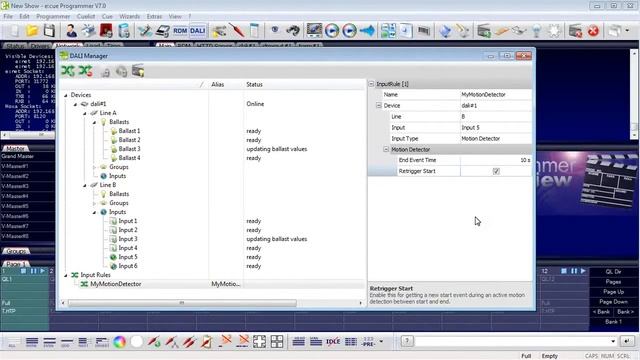The image size is (640, 360).
Task: Click the grey globe icon in DALI Manager
Action: pyautogui.click(x=121, y=72)
